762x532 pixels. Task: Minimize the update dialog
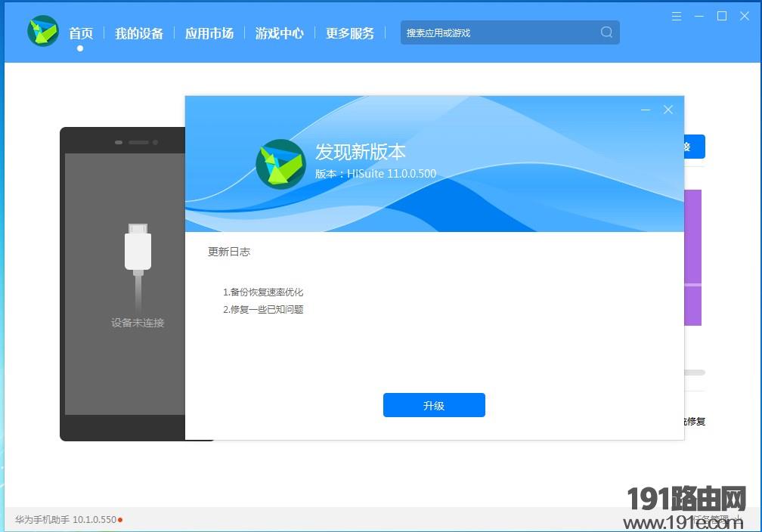tap(646, 110)
